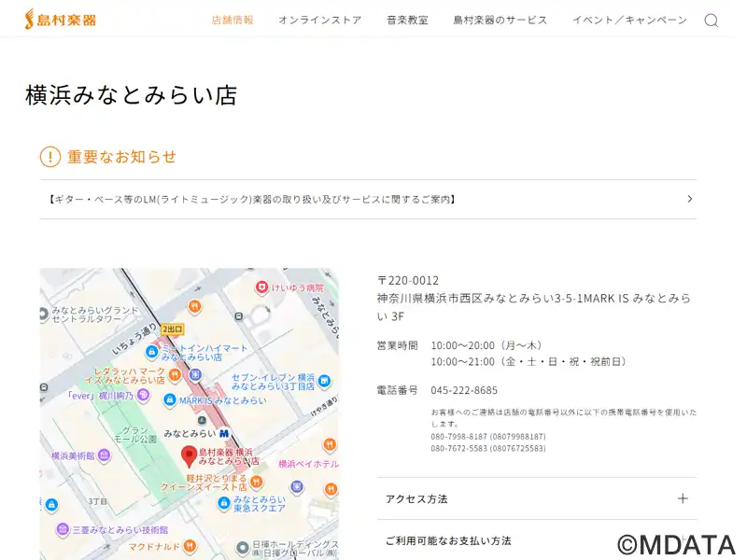Click the けいゆう病院 hospital map marker
The image size is (747, 560).
263,287
